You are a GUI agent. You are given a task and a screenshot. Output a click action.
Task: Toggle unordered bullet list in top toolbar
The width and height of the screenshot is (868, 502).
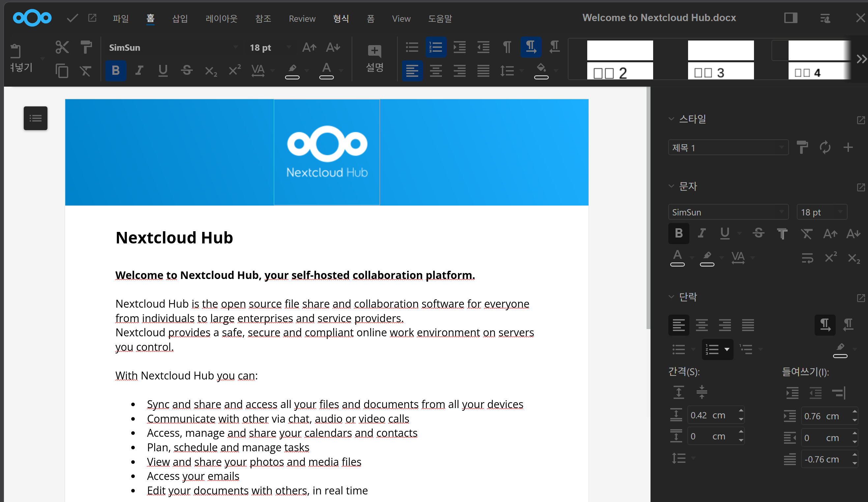pos(412,47)
